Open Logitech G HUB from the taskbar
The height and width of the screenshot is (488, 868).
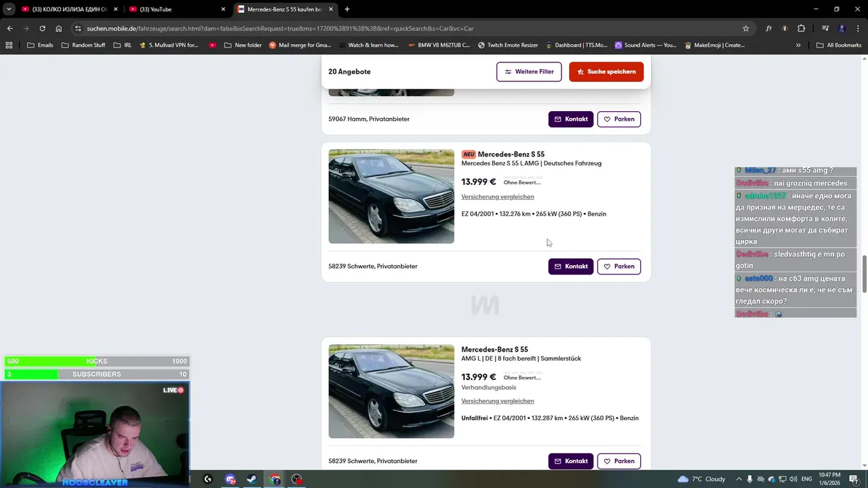click(x=208, y=479)
